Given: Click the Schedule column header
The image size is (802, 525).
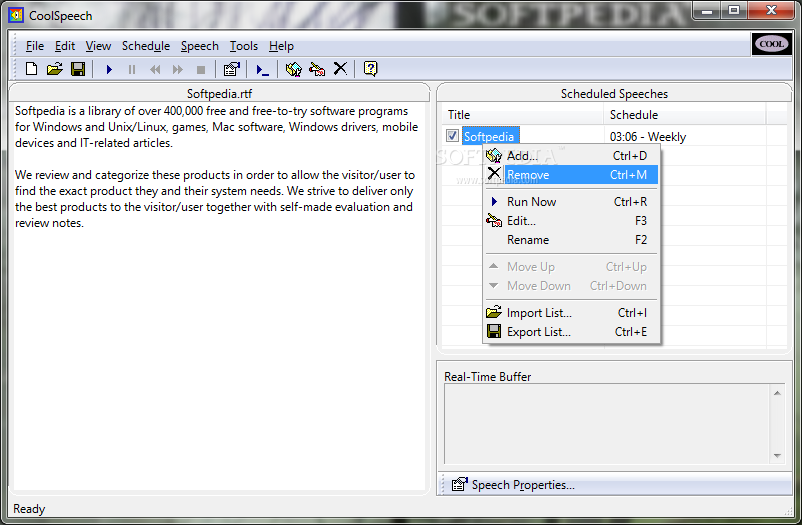Looking at the screenshot, I should tap(684, 115).
